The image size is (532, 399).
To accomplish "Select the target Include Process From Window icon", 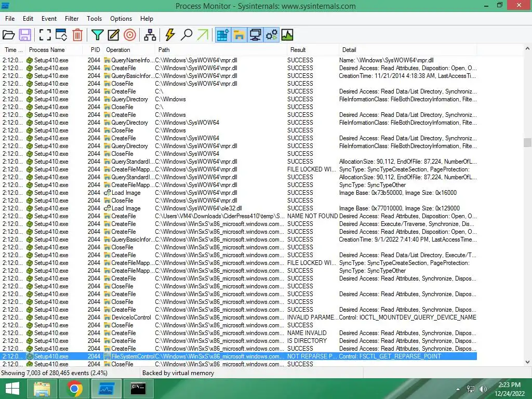I will click(x=129, y=35).
